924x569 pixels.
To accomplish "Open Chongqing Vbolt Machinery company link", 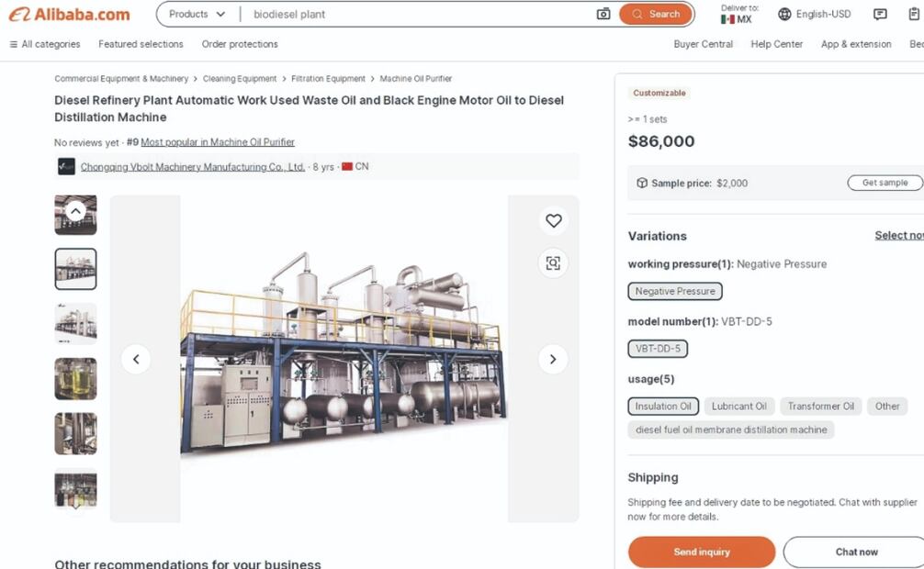I will pos(192,167).
